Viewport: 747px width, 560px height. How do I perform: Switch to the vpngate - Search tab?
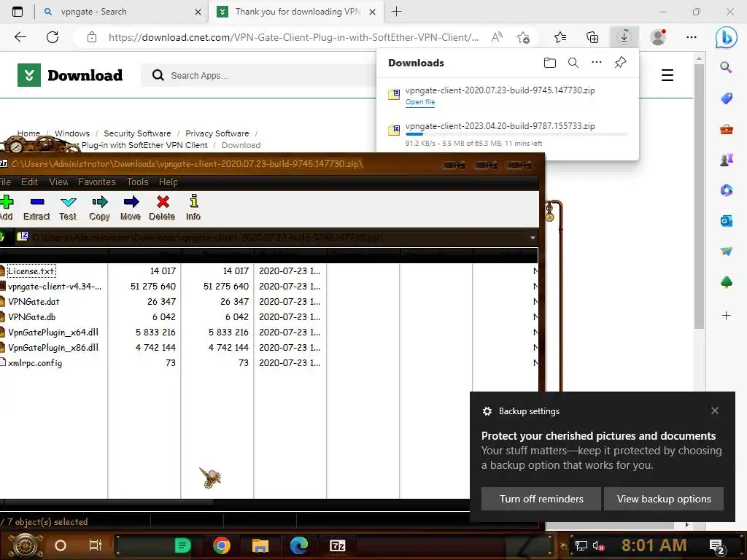click(x=122, y=12)
